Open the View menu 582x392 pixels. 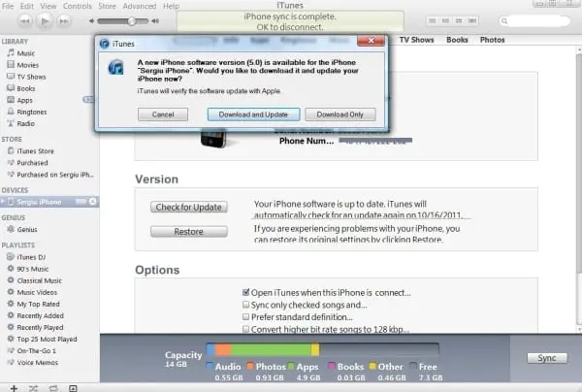coord(48,6)
